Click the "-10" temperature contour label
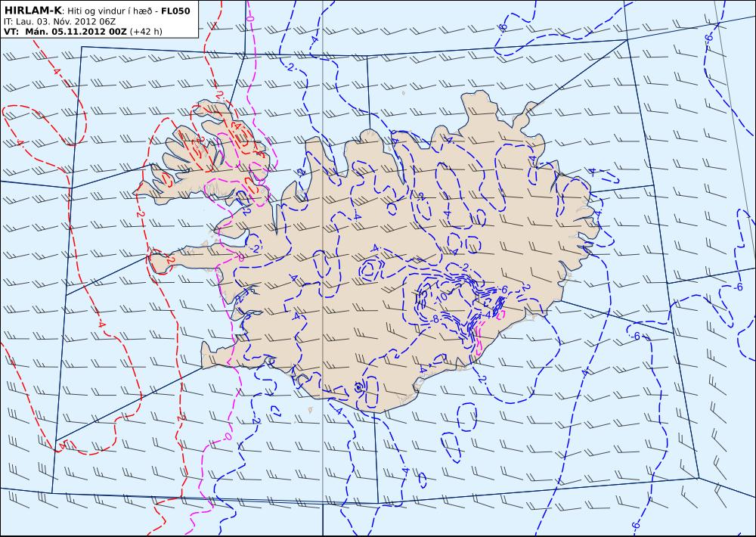Image resolution: width=756 pixels, height=537 pixels. (x=440, y=296)
